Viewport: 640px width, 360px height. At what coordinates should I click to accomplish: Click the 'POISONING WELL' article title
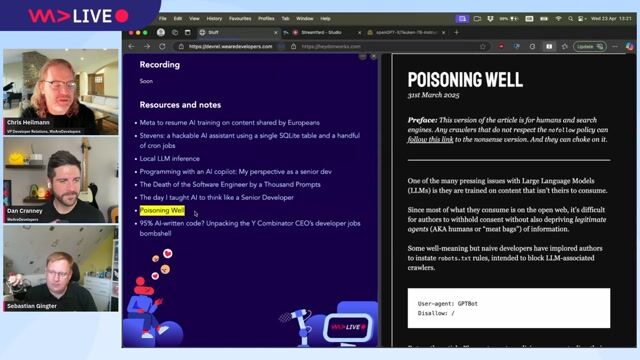coord(465,80)
